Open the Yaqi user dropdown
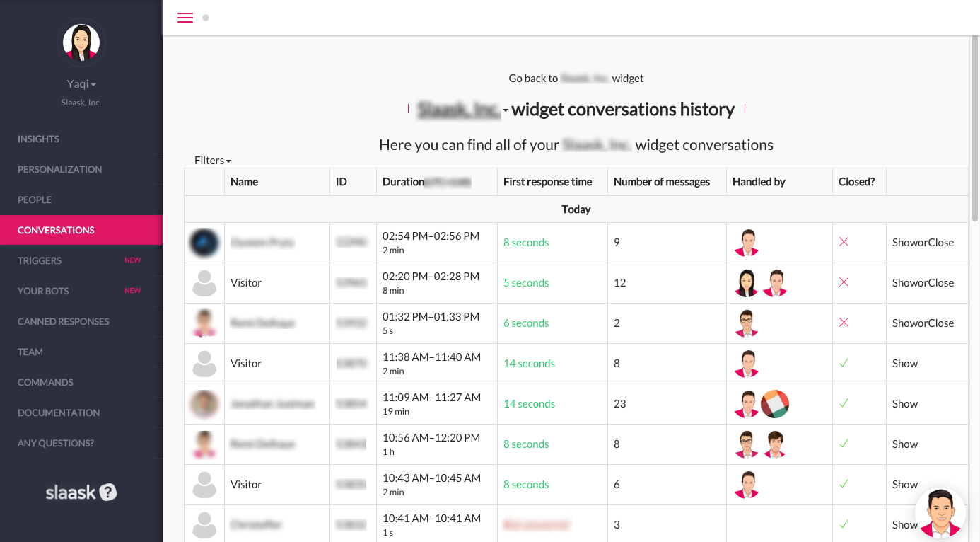The height and width of the screenshot is (542, 980). [x=81, y=84]
